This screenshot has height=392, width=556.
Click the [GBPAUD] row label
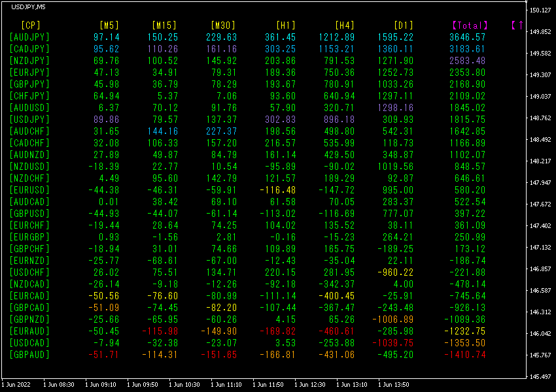pos(29,355)
